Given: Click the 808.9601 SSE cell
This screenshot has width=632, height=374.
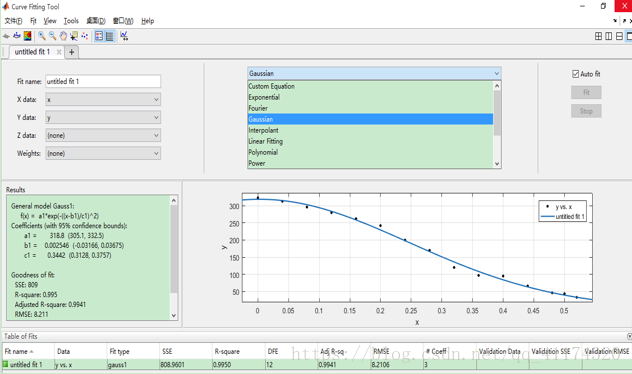Looking at the screenshot, I should [x=186, y=365].
